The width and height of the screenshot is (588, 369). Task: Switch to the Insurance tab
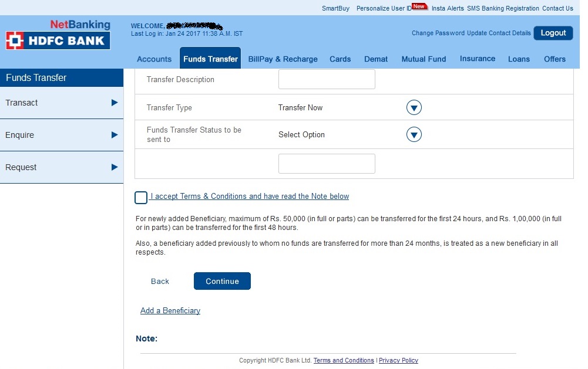(477, 59)
